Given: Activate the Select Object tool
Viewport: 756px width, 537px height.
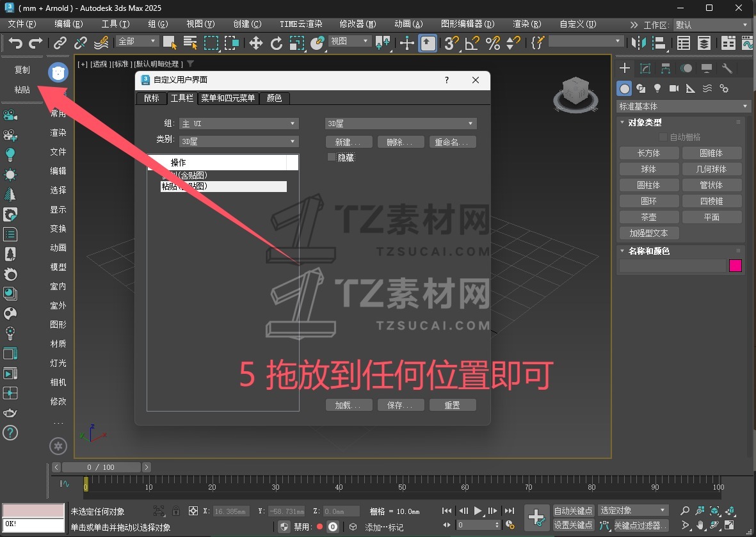Looking at the screenshot, I should 170,44.
